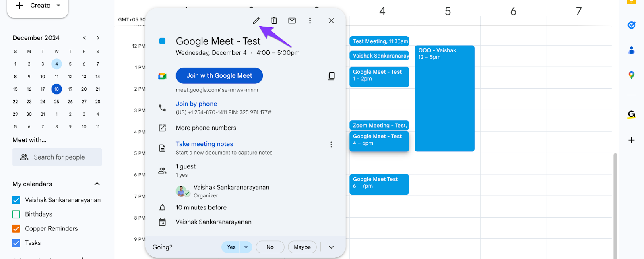Go to previous month in mini calendar
644x259 pixels.
click(x=85, y=38)
